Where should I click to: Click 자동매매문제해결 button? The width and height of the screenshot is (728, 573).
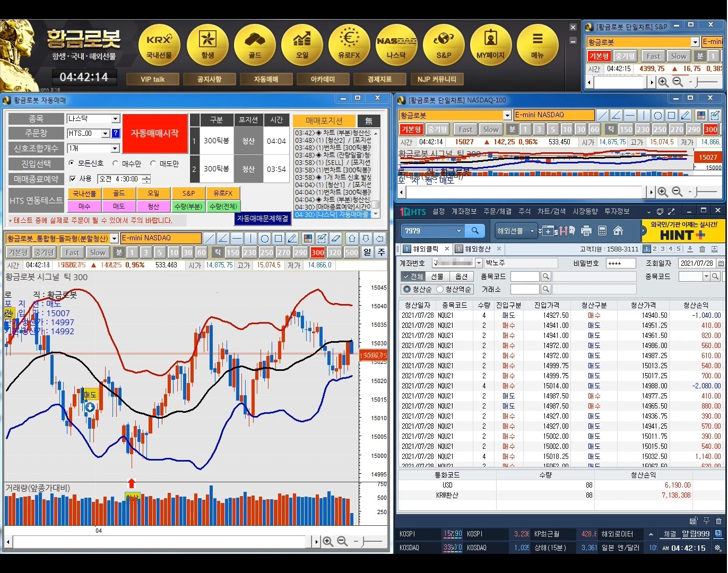[x=263, y=218]
